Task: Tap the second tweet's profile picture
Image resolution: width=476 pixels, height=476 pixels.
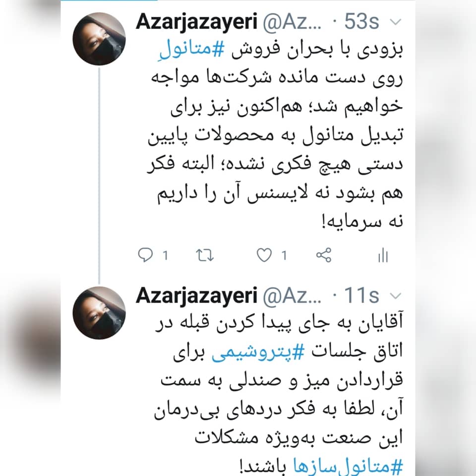Action: 99,313
